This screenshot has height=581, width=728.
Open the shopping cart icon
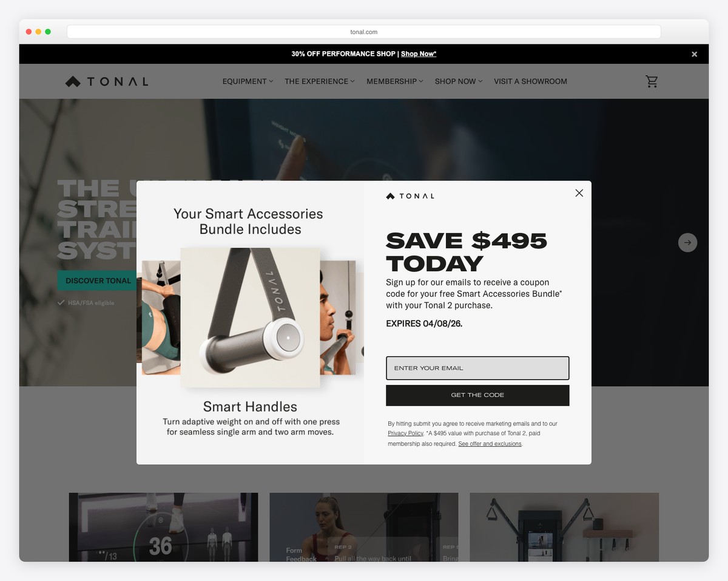pos(652,81)
